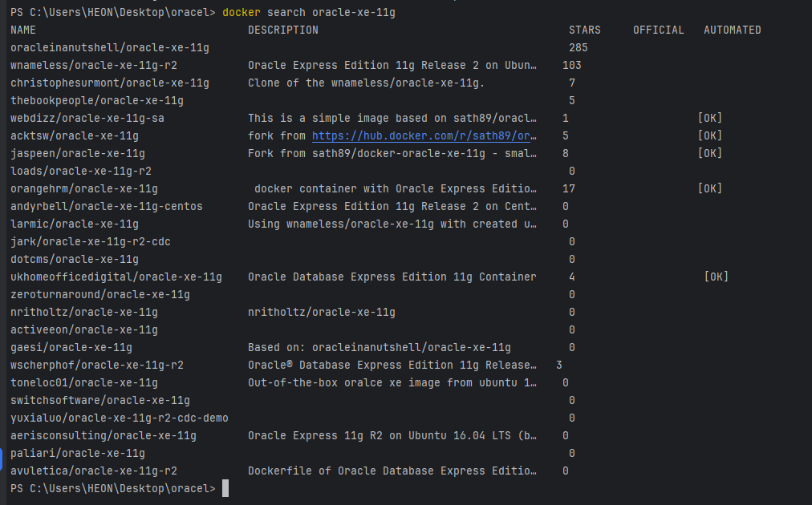Screen dimensions: 812x505
Task: Click description 'Out-of-the-box oralce xe image'
Action: [392, 382]
